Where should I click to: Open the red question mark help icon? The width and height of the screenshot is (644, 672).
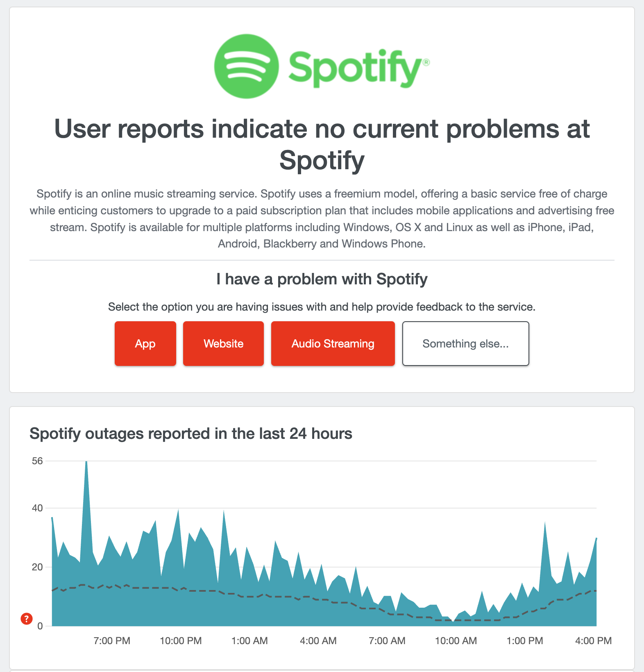click(x=27, y=619)
